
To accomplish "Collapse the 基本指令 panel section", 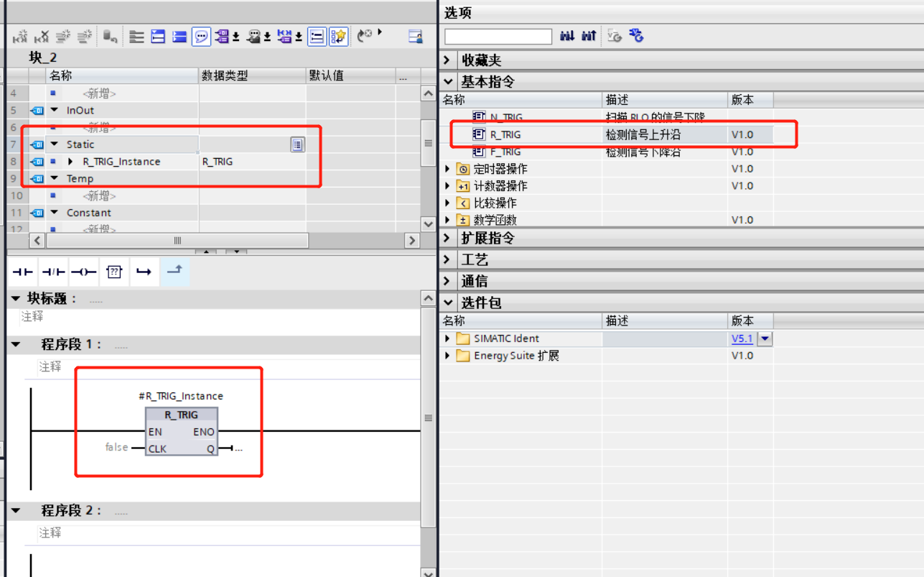I will pos(449,81).
